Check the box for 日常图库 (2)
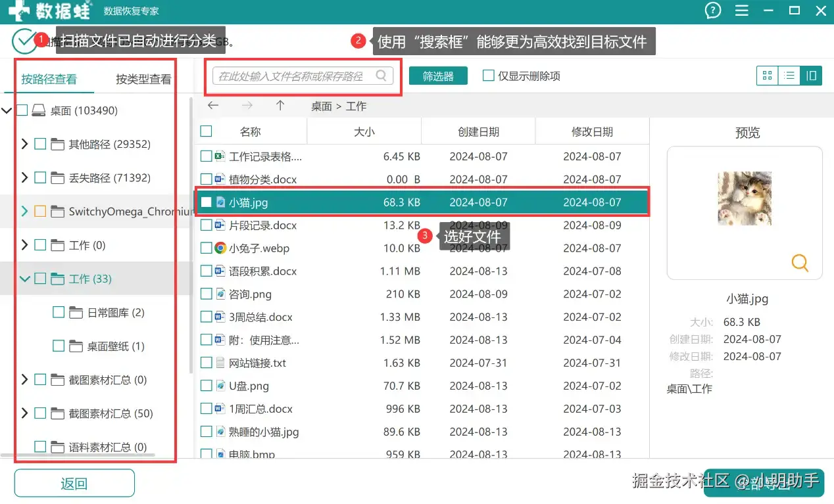 [x=59, y=312]
